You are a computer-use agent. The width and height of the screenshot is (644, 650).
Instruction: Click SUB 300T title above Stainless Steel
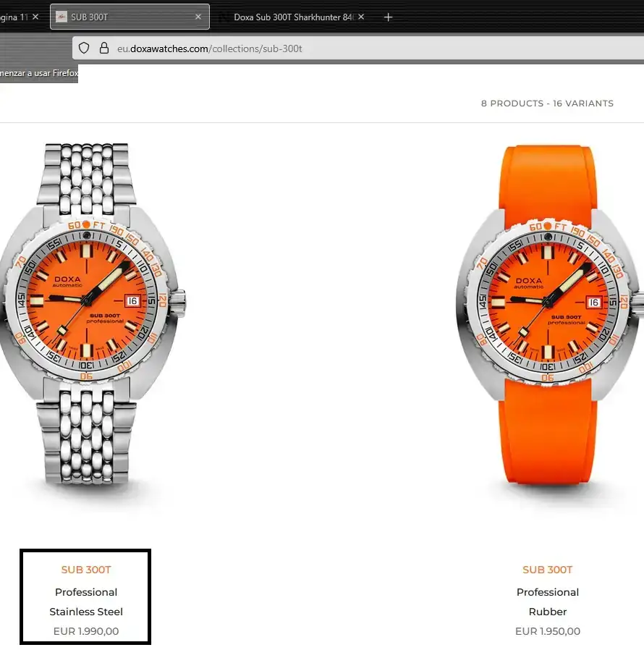pyautogui.click(x=86, y=570)
